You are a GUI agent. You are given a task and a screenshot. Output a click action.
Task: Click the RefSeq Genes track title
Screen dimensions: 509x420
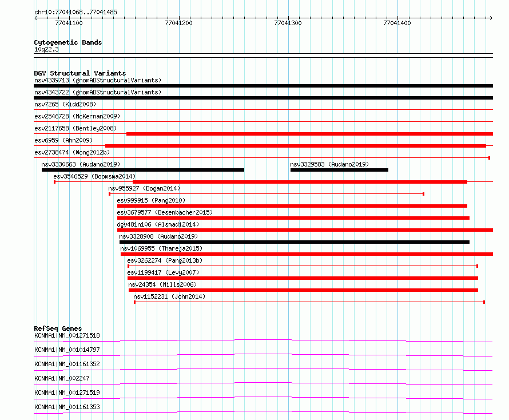[58, 328]
